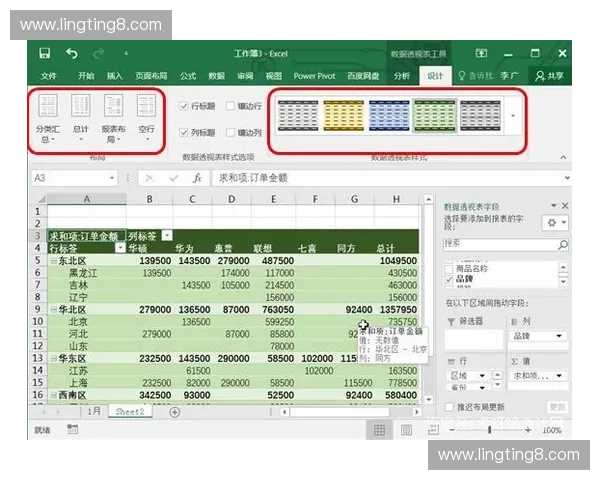Screen dimensions: 600x480
Task: Open the Page Layout (页面布局) tab
Action: 151,76
